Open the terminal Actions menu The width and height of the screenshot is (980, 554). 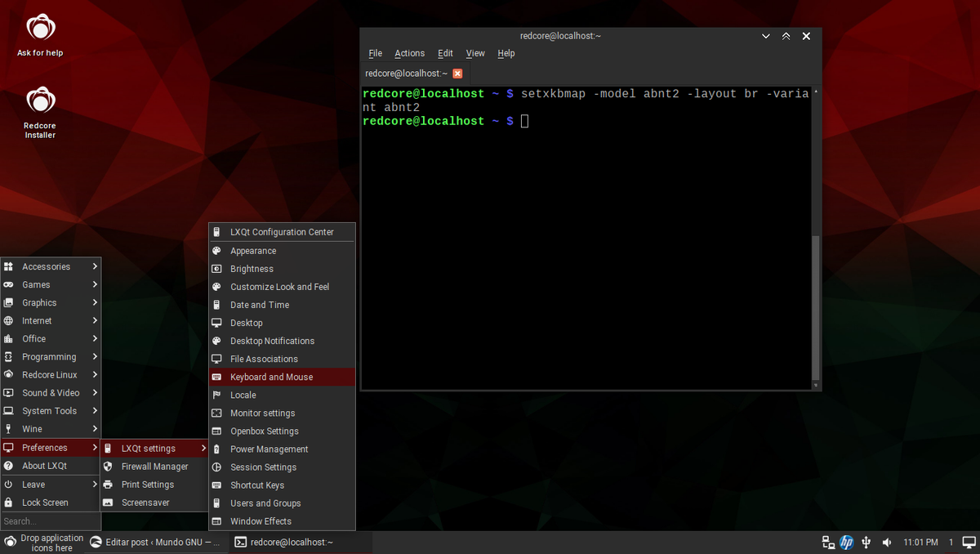pos(409,53)
